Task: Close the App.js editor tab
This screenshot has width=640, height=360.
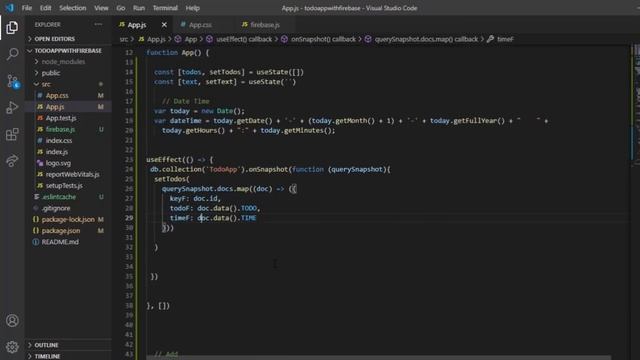Action: click(164, 25)
